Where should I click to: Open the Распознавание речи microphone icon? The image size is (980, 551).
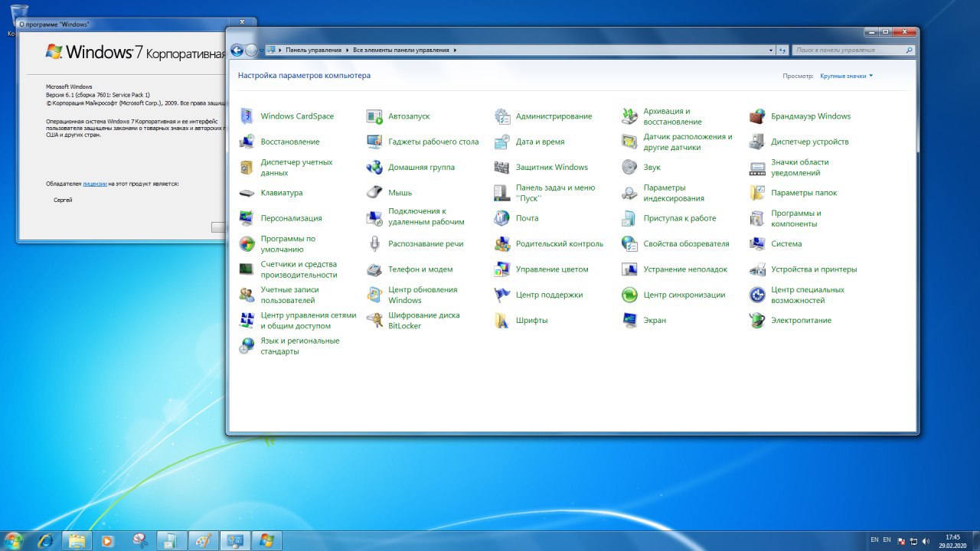pyautogui.click(x=374, y=244)
